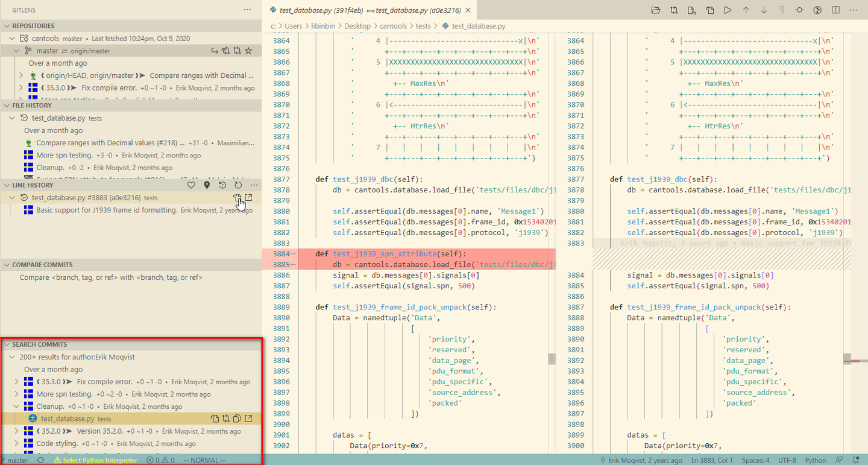868x465 pixels.
Task: Expand the origin/HEAD Compare ranges commit
Action: click(20, 75)
